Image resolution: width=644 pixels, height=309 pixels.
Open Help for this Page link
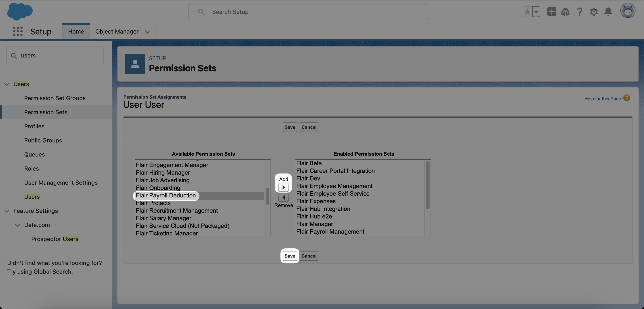click(602, 99)
